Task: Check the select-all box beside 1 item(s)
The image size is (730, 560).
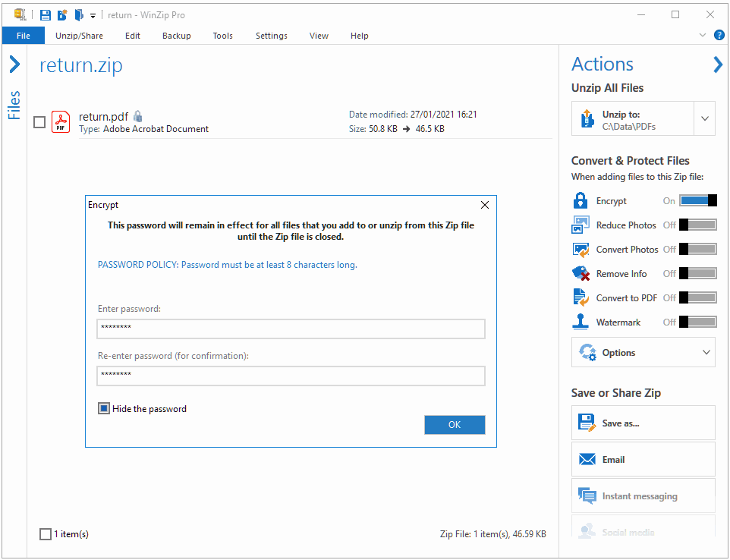Action: tap(46, 534)
